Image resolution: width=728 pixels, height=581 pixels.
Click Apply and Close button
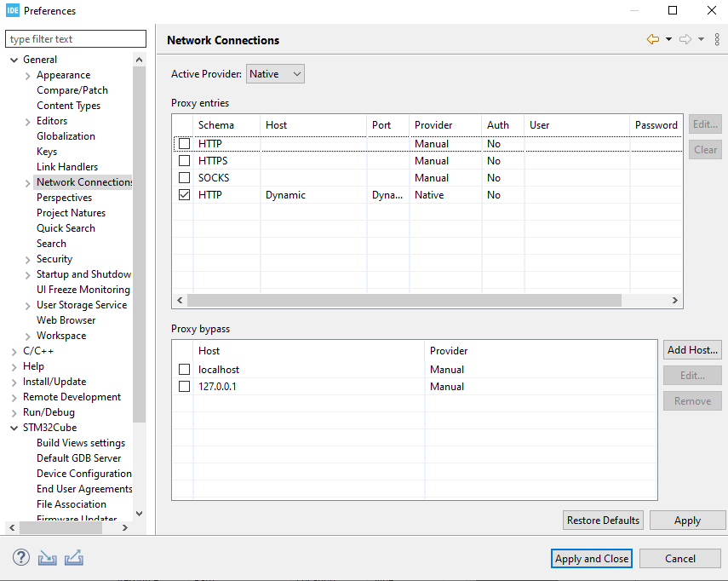pyautogui.click(x=592, y=558)
